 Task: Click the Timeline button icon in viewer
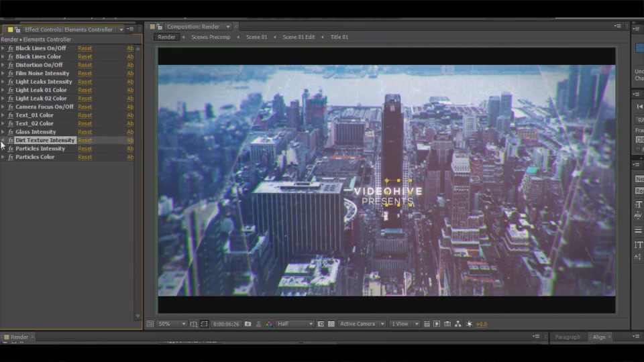point(447,324)
